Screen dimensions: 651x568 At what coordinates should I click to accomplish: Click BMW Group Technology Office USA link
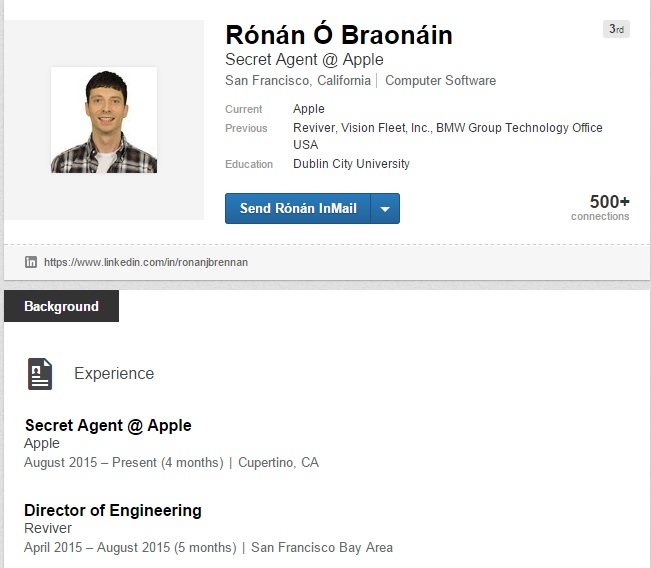point(448,136)
